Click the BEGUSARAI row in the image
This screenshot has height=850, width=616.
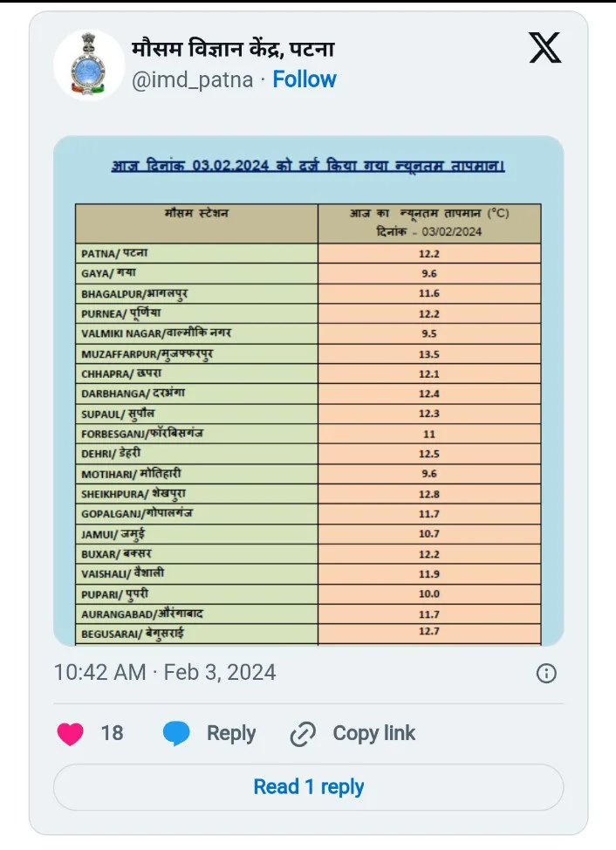[196, 634]
